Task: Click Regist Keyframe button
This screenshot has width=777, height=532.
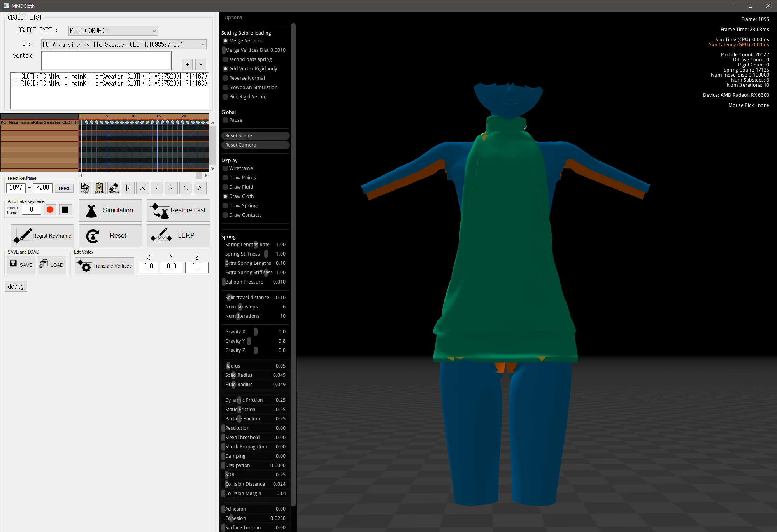Action: 42,236
